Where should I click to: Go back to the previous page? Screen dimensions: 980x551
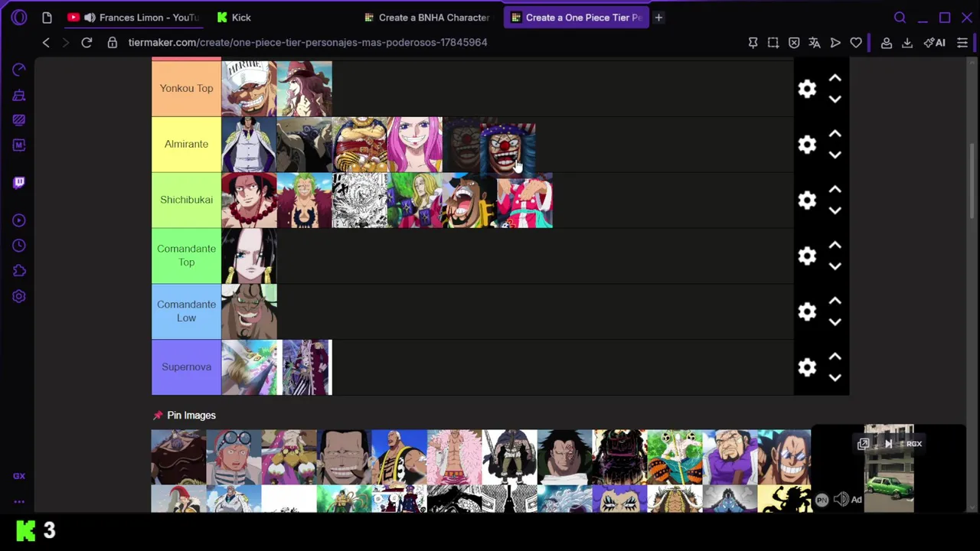[x=46, y=42]
